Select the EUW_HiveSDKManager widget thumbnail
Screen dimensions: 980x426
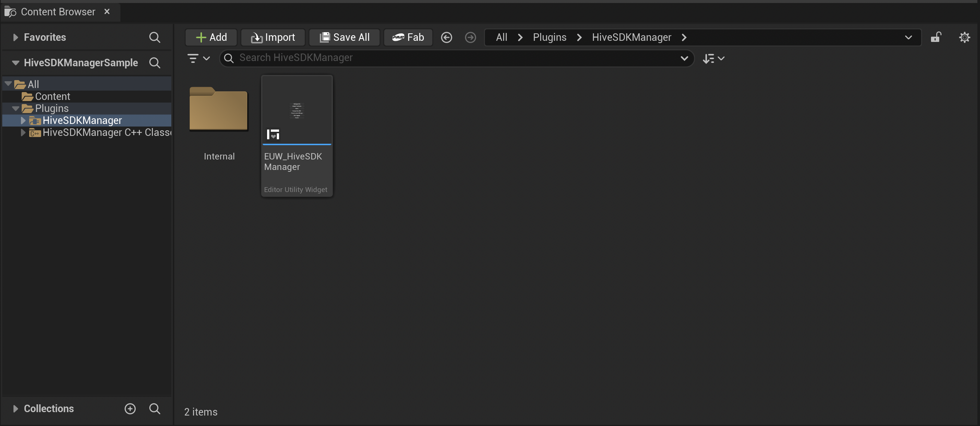click(297, 110)
